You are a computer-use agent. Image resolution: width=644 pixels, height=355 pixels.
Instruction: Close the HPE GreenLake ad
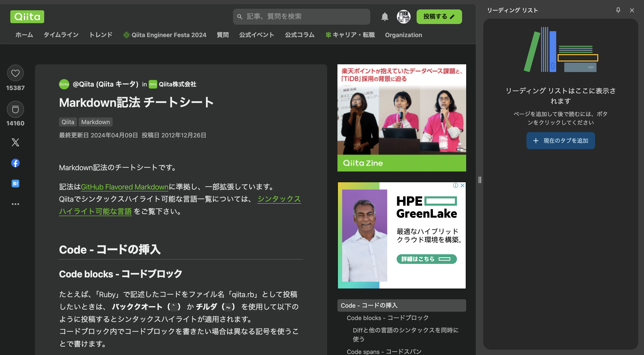coord(463,185)
